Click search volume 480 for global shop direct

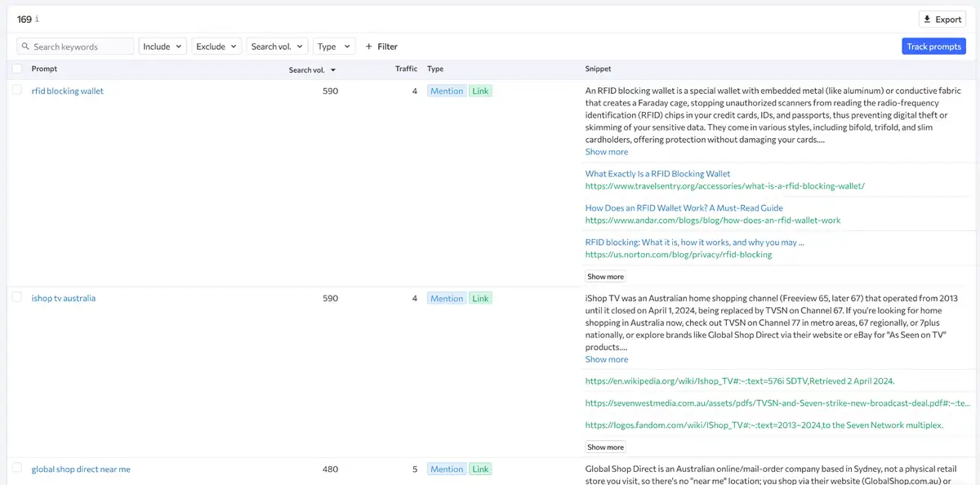(330, 469)
